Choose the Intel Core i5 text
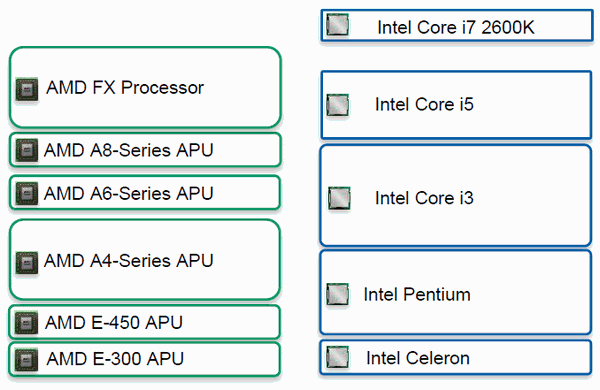600x390 pixels. coord(424,104)
